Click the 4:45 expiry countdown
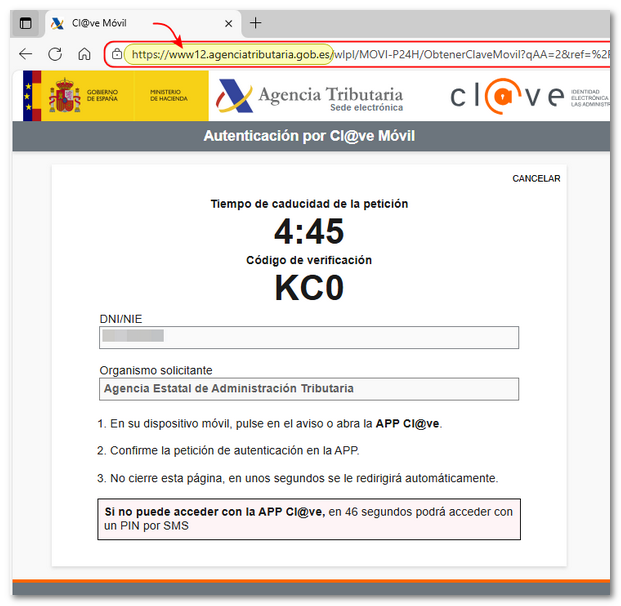Screen dimensions: 621x606 [x=309, y=231]
